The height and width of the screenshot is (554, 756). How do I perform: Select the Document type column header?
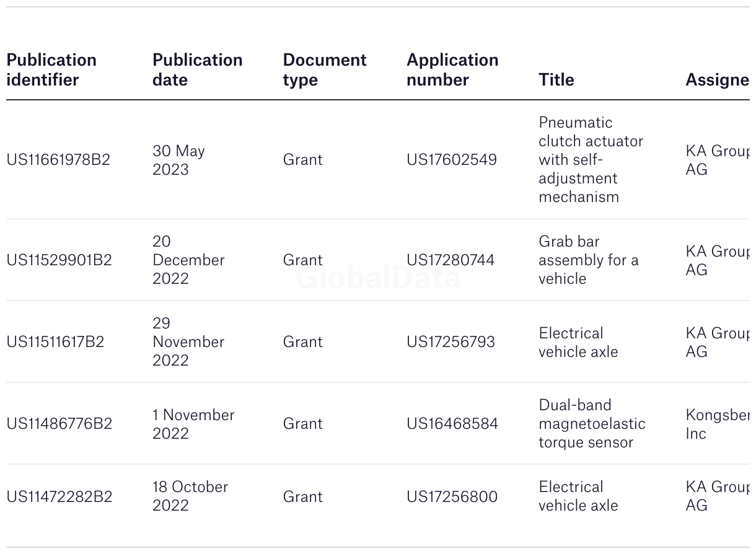tap(325, 69)
